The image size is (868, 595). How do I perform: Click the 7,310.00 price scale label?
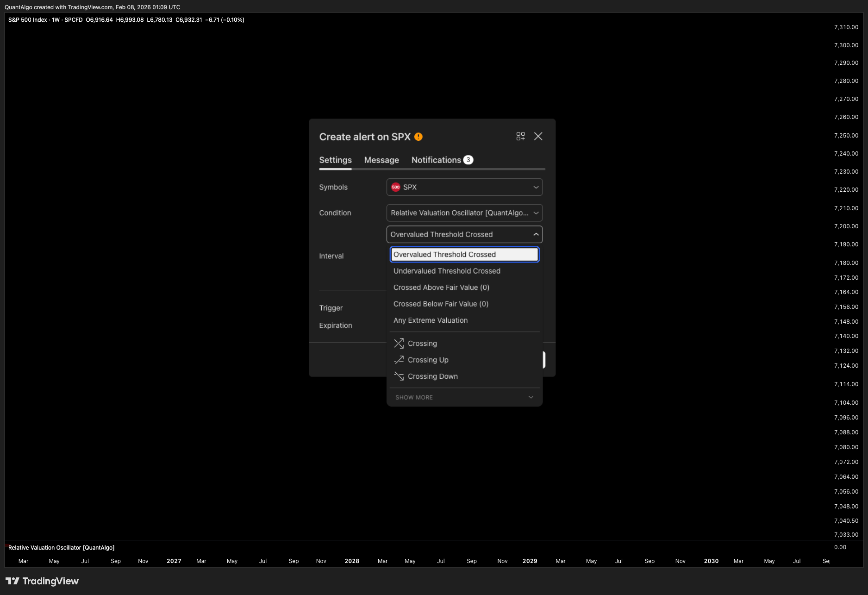846,27
